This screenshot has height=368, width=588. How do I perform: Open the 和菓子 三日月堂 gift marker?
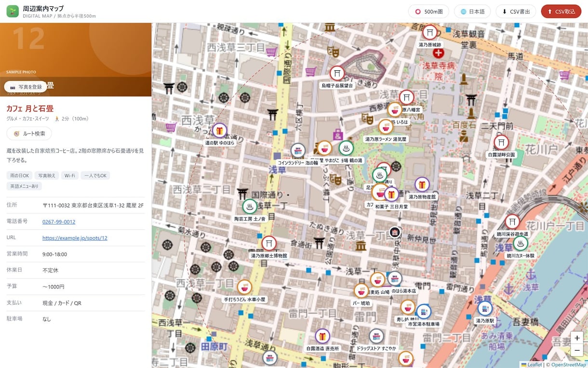point(391,194)
